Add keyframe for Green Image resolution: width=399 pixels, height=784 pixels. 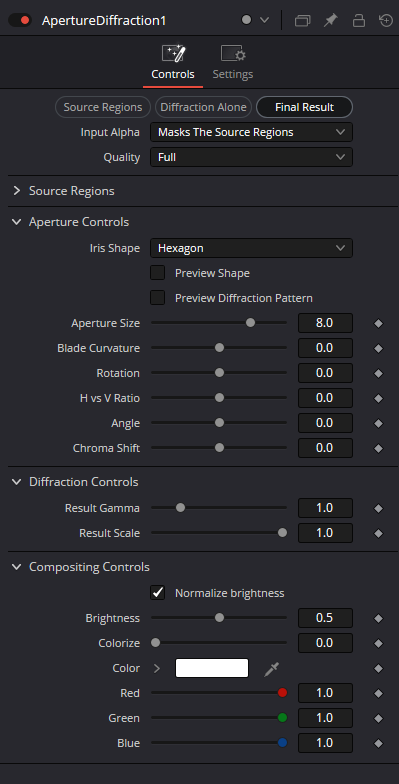point(378,718)
